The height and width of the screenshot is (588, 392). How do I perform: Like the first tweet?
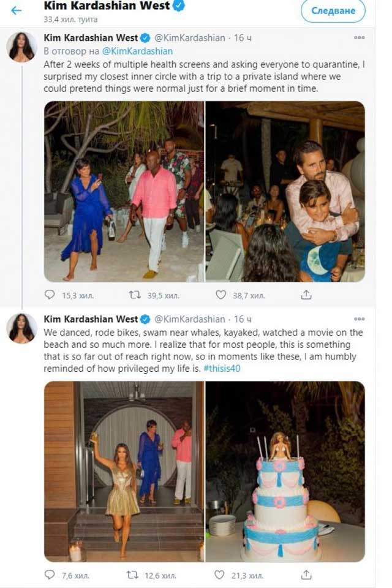(221, 295)
